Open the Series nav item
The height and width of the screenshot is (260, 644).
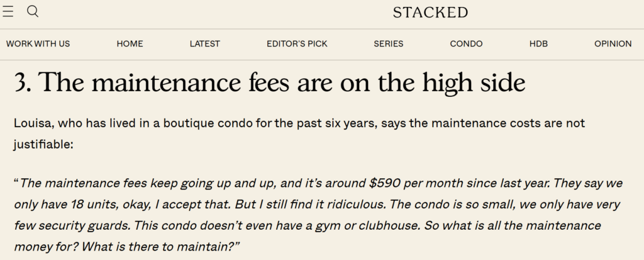coord(389,43)
